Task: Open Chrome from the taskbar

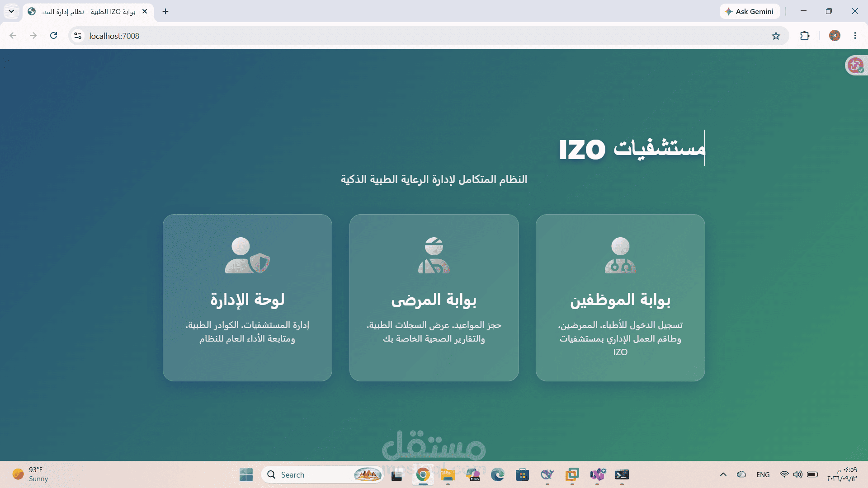Action: [423, 475]
